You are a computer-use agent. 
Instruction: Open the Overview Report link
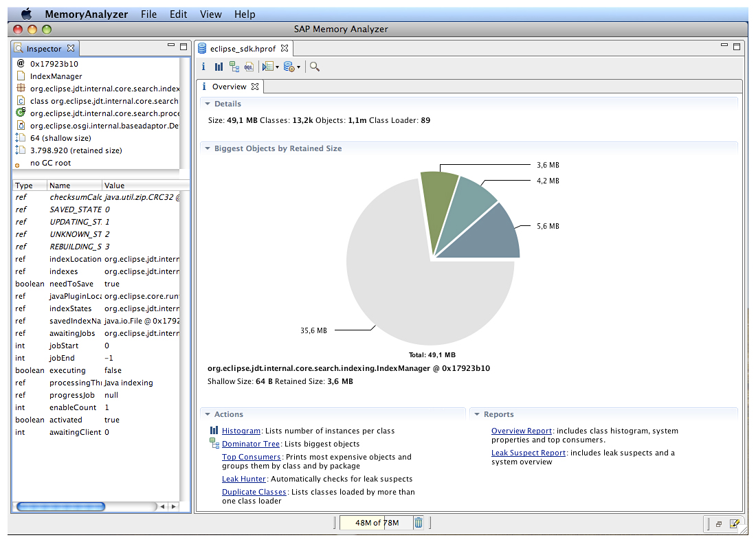[x=522, y=431]
